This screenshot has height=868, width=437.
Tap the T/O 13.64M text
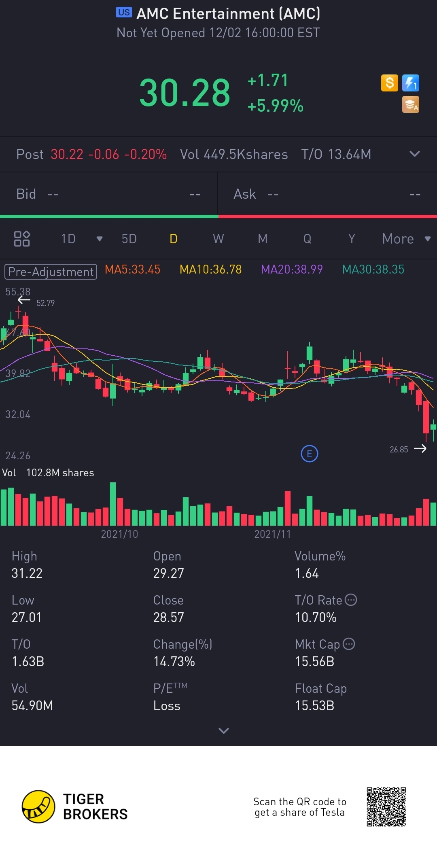[336, 154]
